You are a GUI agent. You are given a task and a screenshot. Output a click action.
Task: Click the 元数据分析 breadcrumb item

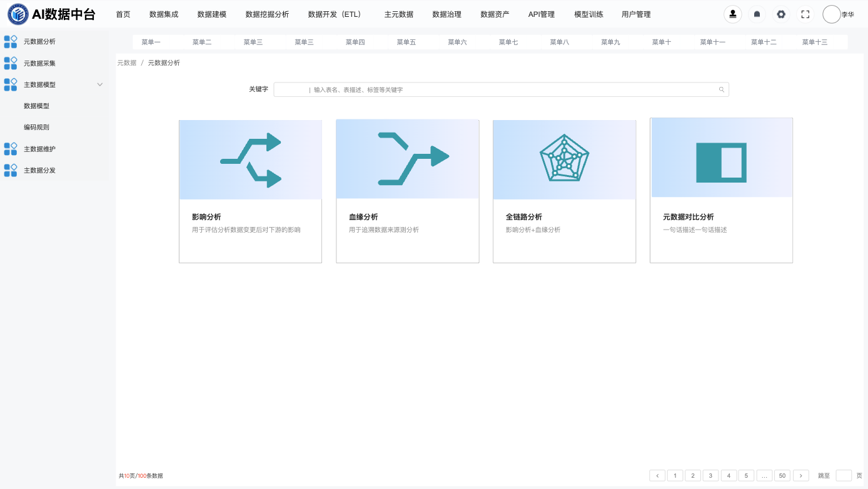[164, 63]
